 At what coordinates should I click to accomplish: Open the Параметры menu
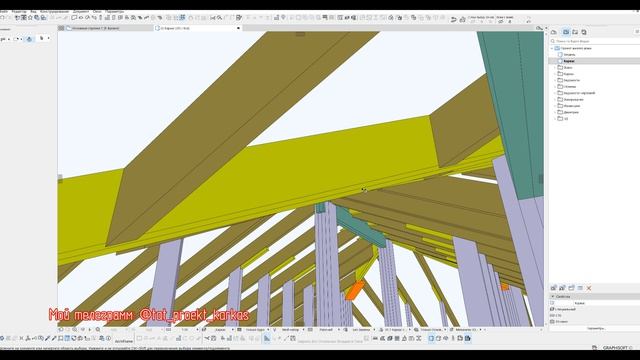[x=114, y=12]
